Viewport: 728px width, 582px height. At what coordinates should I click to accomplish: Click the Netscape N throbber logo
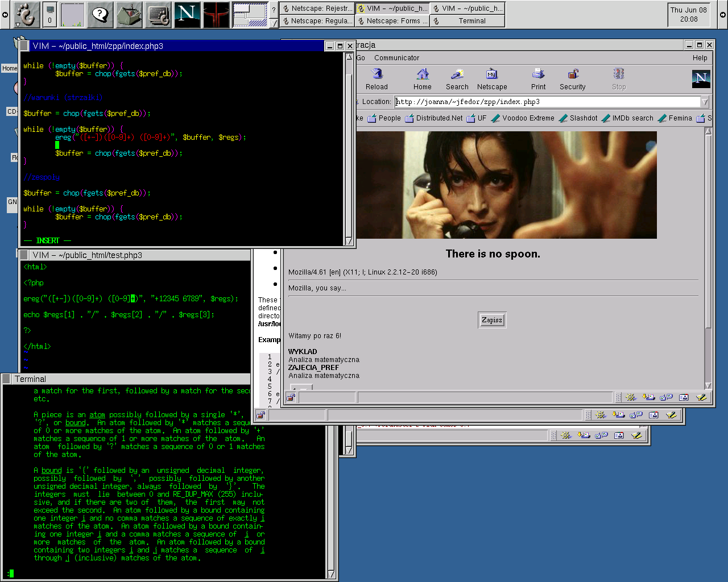click(x=701, y=78)
